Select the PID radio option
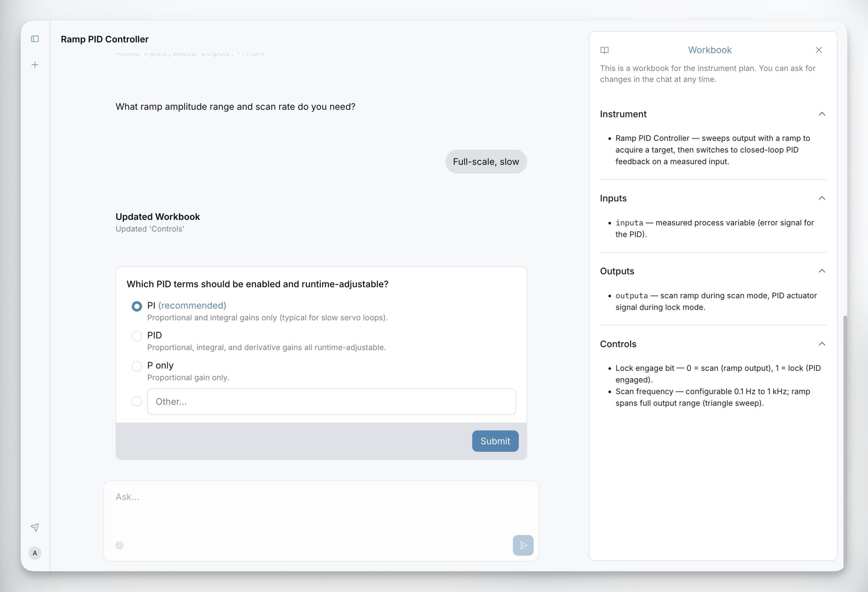Viewport: 868px width, 592px height. point(137,336)
